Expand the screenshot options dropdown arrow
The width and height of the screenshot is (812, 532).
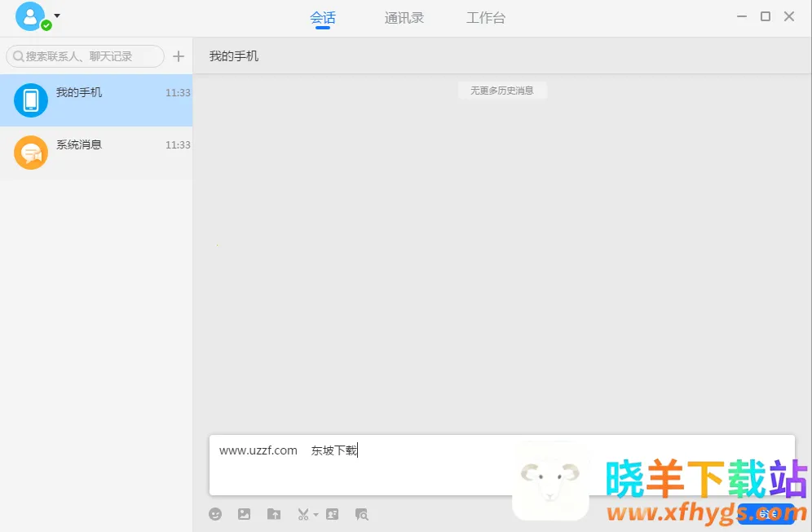point(316,514)
